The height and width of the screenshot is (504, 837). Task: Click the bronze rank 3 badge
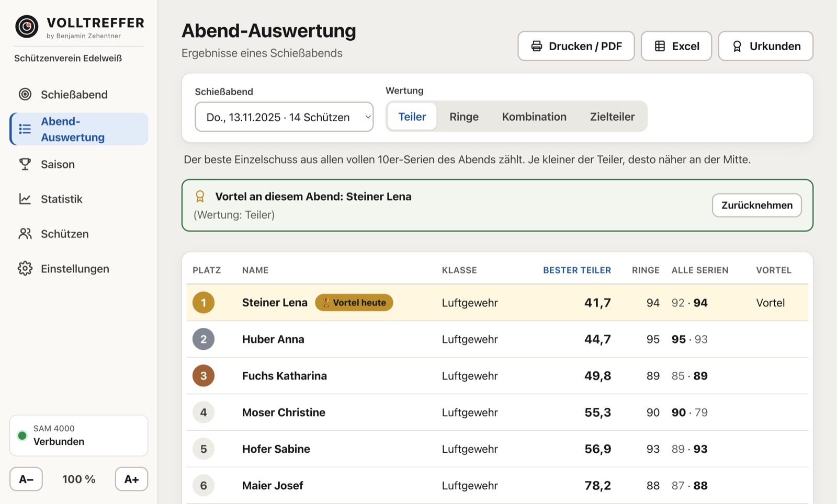[x=203, y=375]
